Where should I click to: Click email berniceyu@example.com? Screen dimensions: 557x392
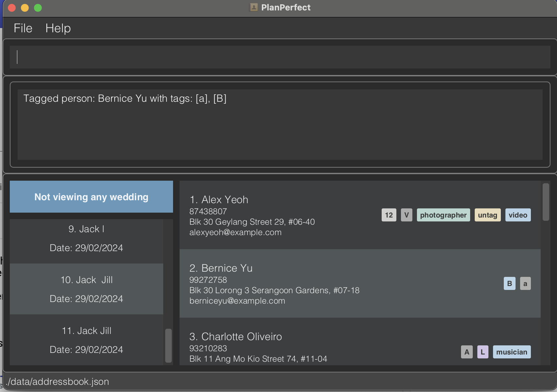(237, 301)
